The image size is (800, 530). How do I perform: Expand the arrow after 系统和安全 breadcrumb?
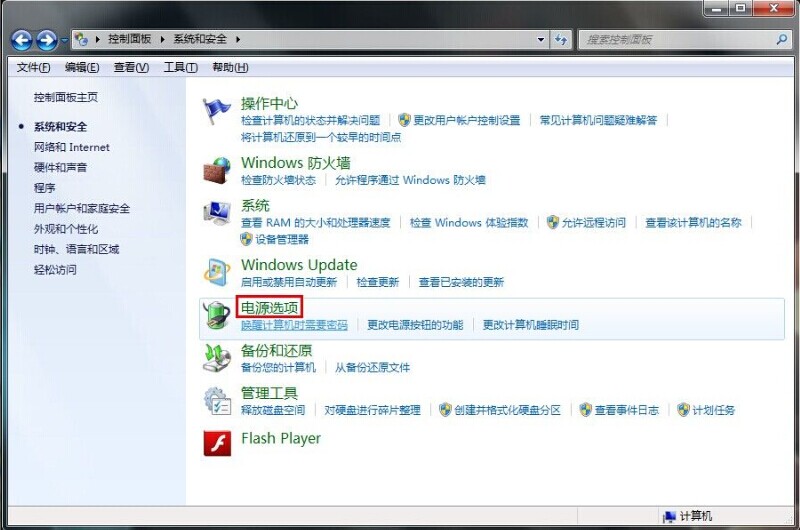pos(238,40)
